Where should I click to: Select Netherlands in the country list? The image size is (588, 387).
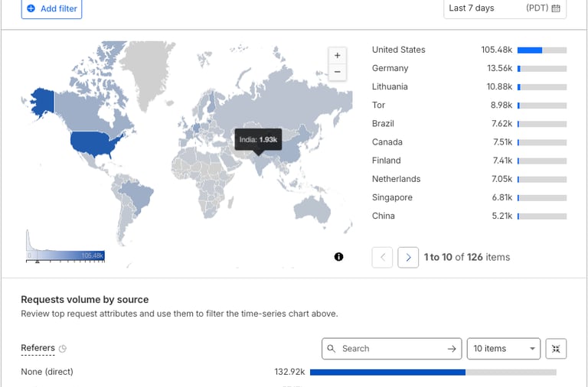click(x=469, y=179)
